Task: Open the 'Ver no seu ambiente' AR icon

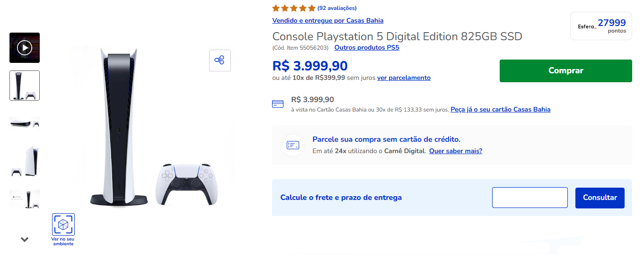Action: [x=63, y=224]
